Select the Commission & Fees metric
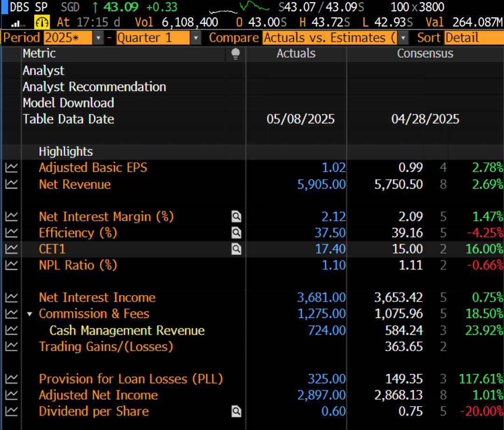This screenshot has width=504, height=430. click(94, 314)
